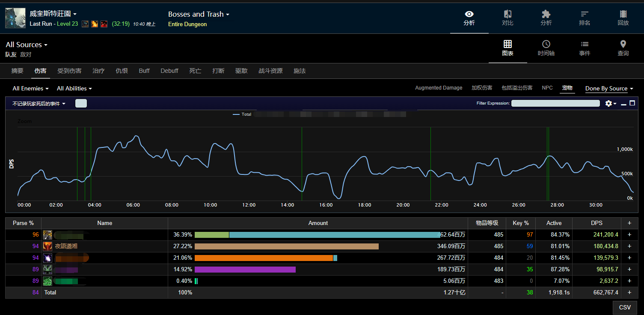Open the All Abilities dropdown
Image resolution: width=644 pixels, height=315 pixels.
coord(74,88)
